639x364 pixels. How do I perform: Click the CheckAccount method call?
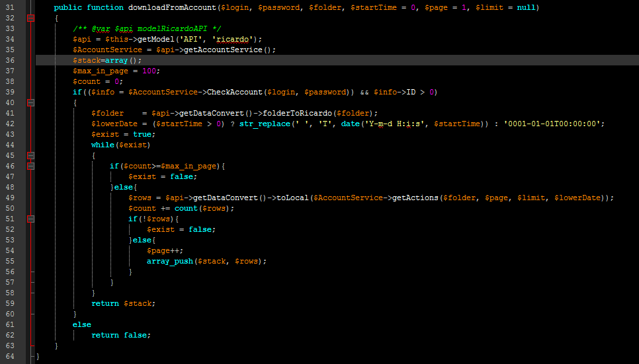[x=234, y=92]
